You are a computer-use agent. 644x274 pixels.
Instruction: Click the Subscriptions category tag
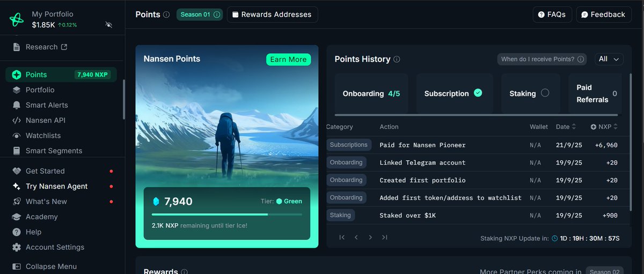(x=349, y=145)
